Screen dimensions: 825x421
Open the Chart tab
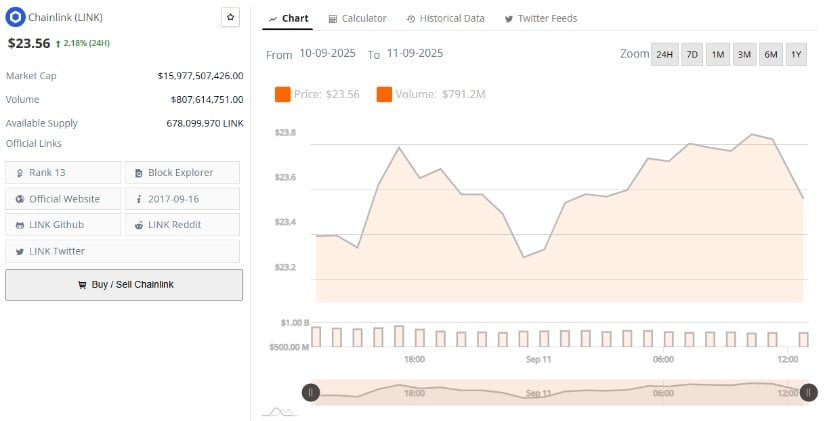pyautogui.click(x=288, y=18)
